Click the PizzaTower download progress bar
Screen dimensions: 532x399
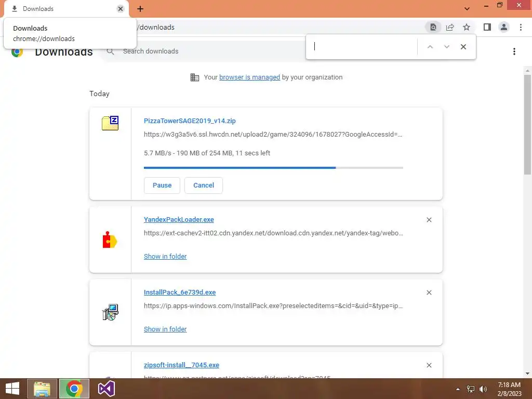(273, 168)
